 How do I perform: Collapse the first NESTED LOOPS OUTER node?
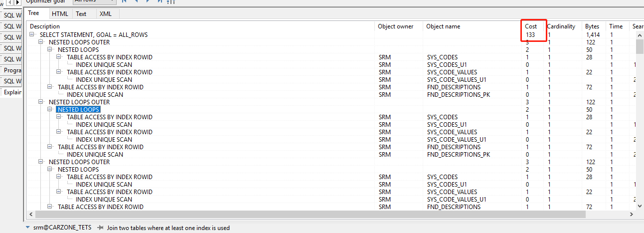coord(41,42)
